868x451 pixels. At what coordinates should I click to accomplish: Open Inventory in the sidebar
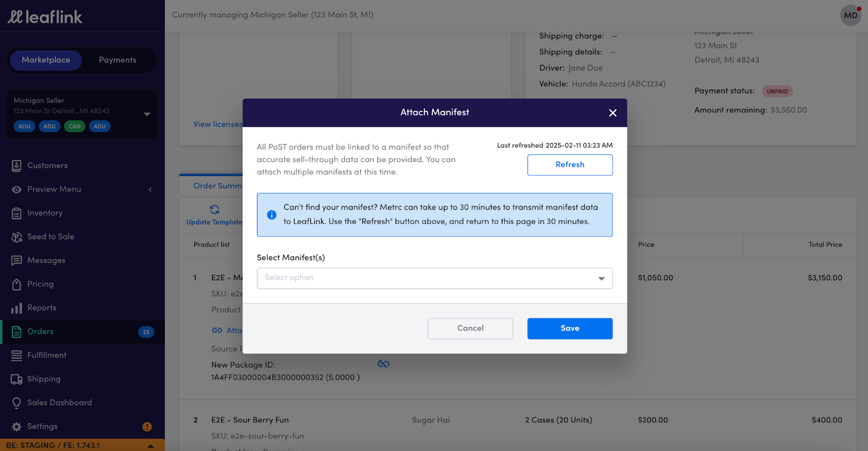(45, 213)
